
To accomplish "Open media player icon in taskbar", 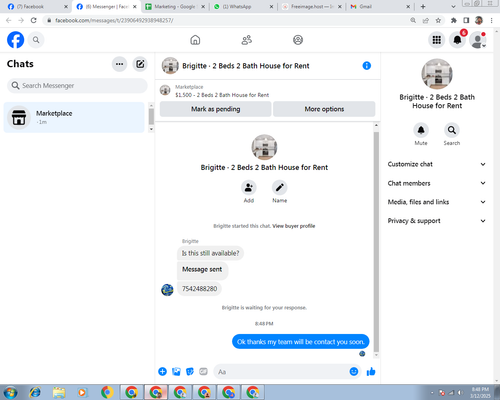I will (x=82, y=392).
